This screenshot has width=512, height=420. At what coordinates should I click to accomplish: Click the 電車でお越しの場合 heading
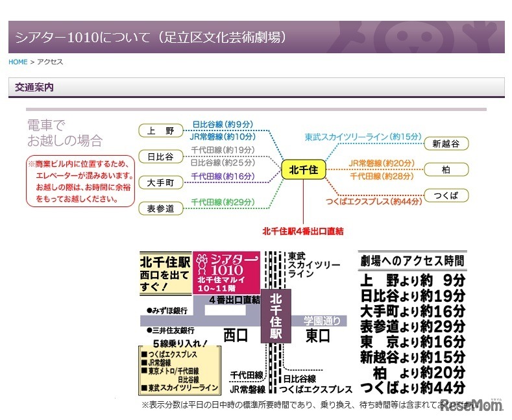pos(65,133)
